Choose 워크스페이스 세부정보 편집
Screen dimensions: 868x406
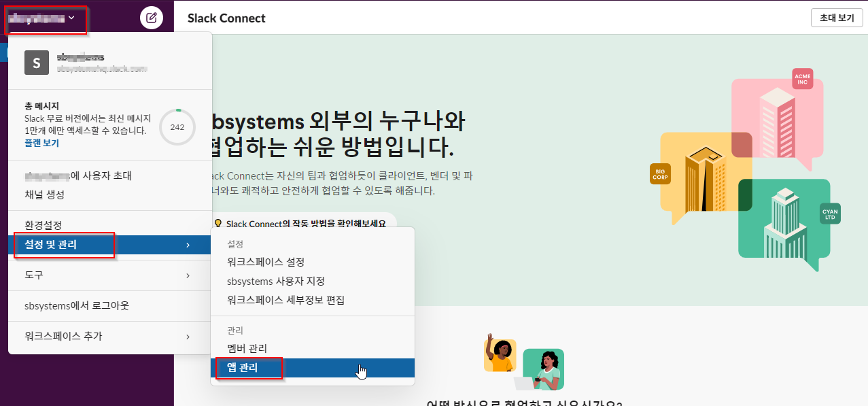313,300
